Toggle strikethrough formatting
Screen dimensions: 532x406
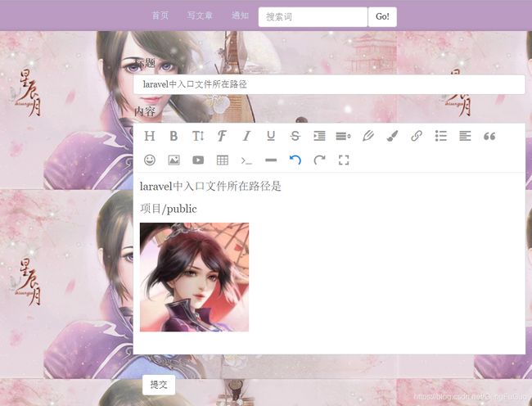pyautogui.click(x=295, y=136)
